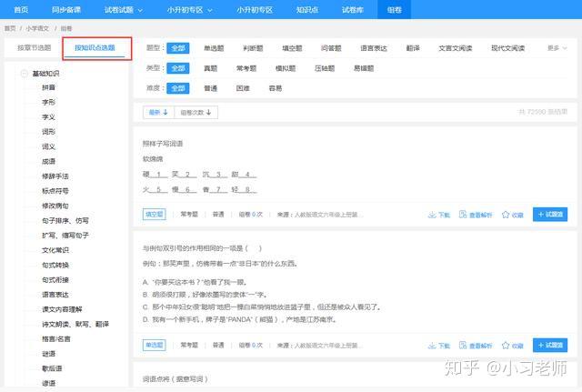Image resolution: width=582 pixels, height=392 pixels.
Task: Open 知识点 in top navigation
Action: 307,10
